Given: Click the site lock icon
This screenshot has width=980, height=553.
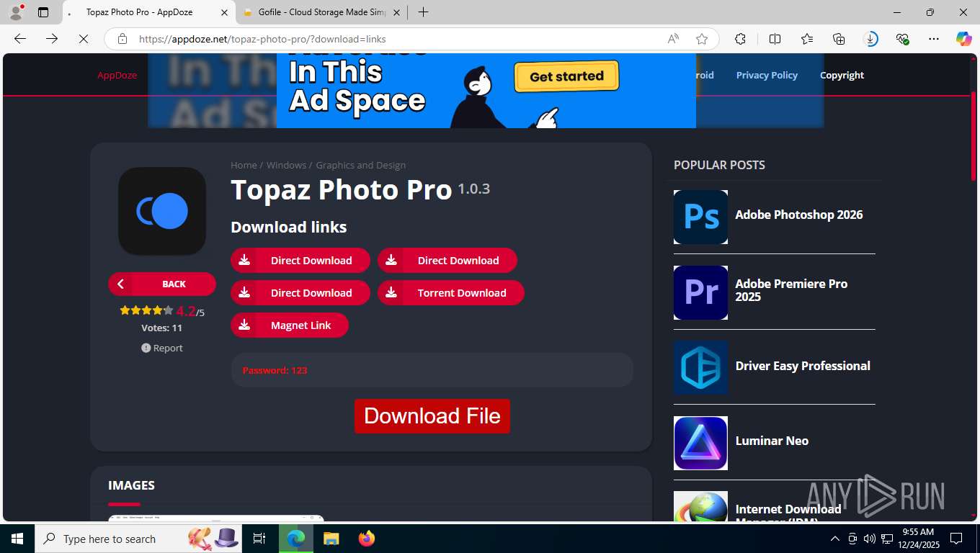Looking at the screenshot, I should (x=122, y=39).
